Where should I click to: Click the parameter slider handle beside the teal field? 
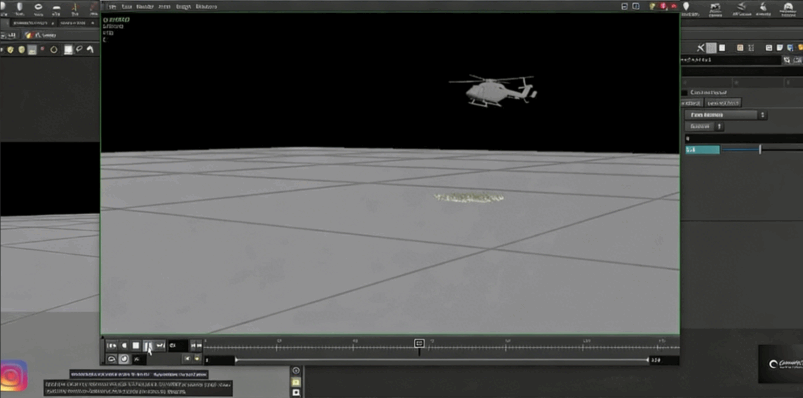pos(760,150)
